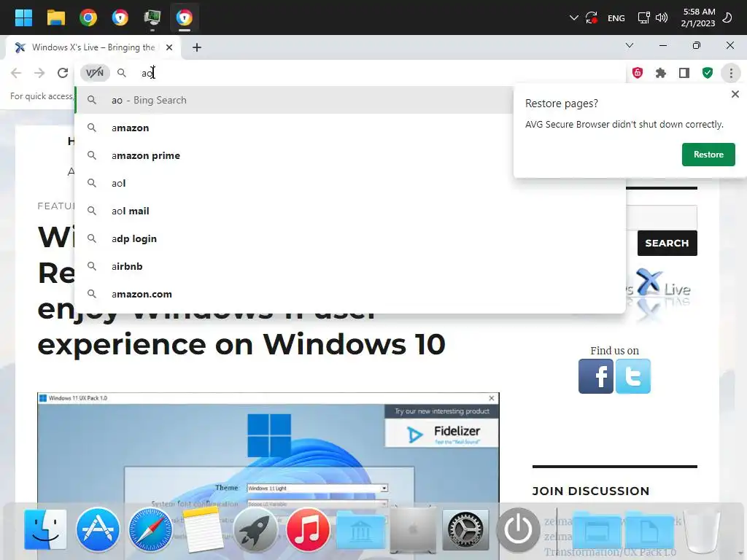Open the tab search dropdown
The width and height of the screenshot is (747, 560).
coord(630,45)
